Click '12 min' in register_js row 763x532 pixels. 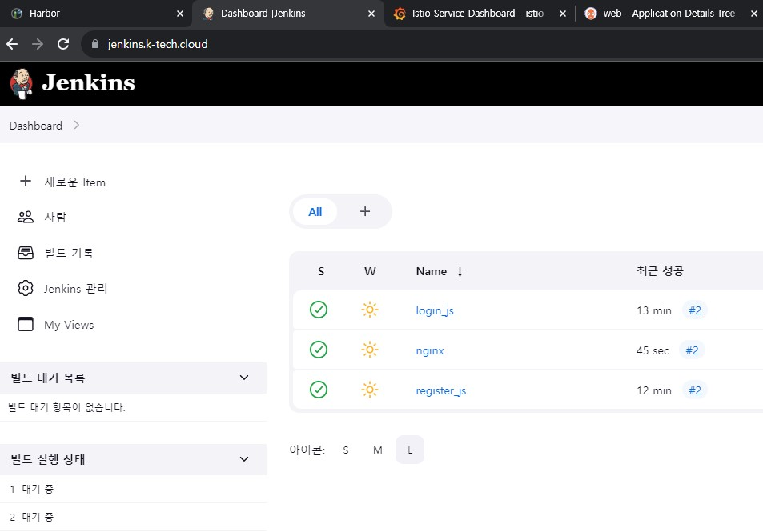coord(653,390)
